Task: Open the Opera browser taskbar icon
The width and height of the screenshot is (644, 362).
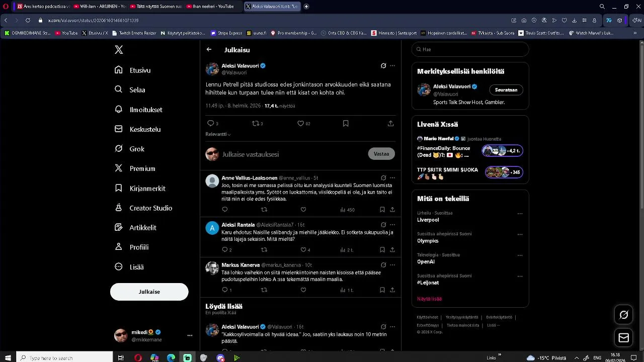Action: click(x=138, y=358)
